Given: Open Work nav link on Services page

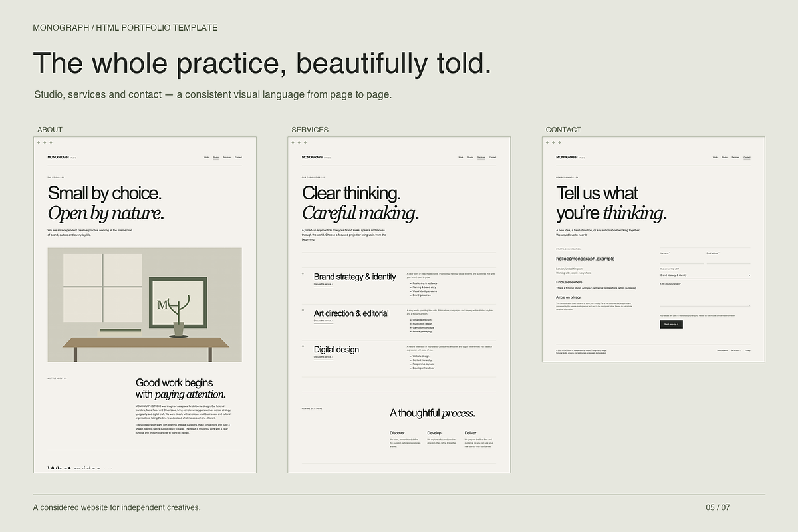Looking at the screenshot, I should point(461,157).
